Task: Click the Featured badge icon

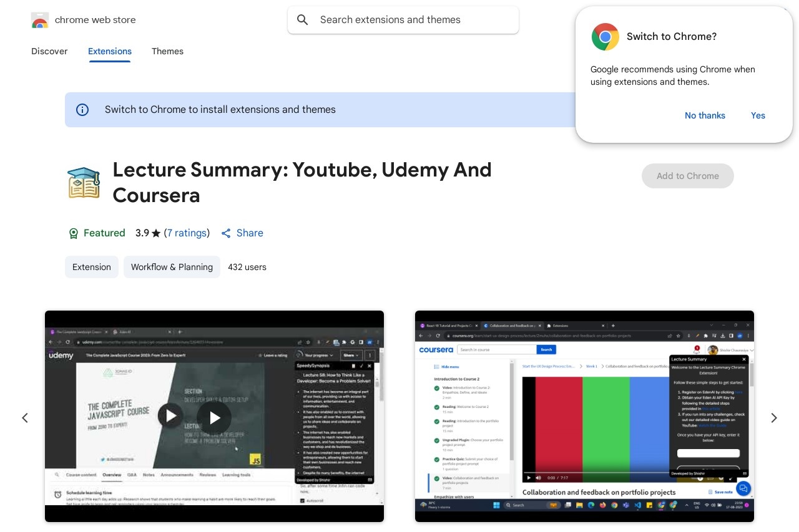Action: [x=74, y=233]
